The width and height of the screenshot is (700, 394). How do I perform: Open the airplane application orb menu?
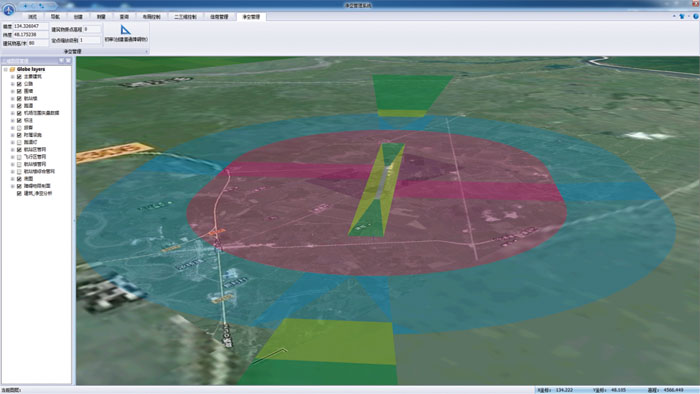pos(8,9)
